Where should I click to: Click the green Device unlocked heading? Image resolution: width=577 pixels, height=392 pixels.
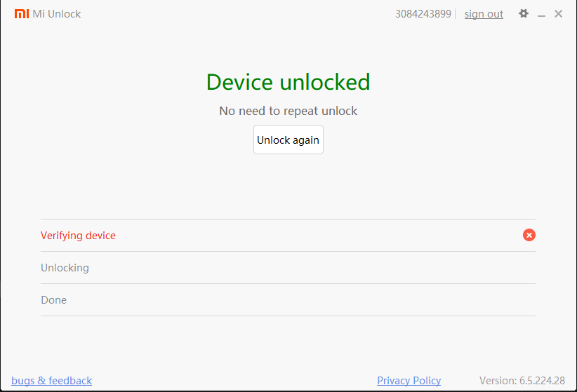click(288, 82)
